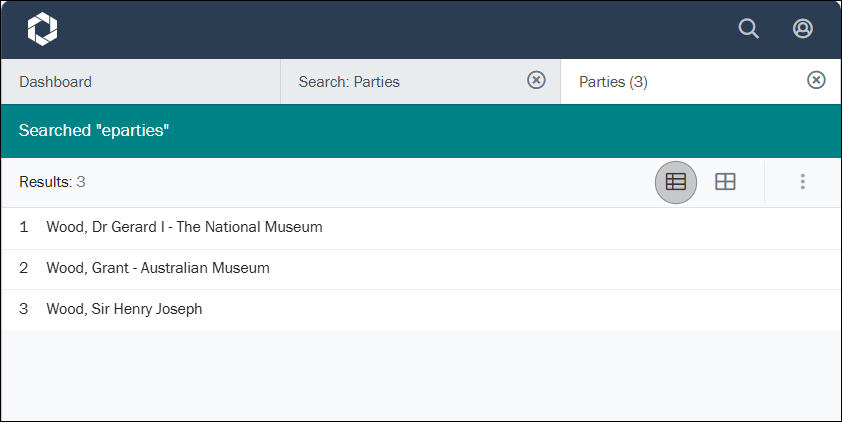Image resolution: width=842 pixels, height=422 pixels.
Task: Switch to list view layout
Action: [x=676, y=182]
